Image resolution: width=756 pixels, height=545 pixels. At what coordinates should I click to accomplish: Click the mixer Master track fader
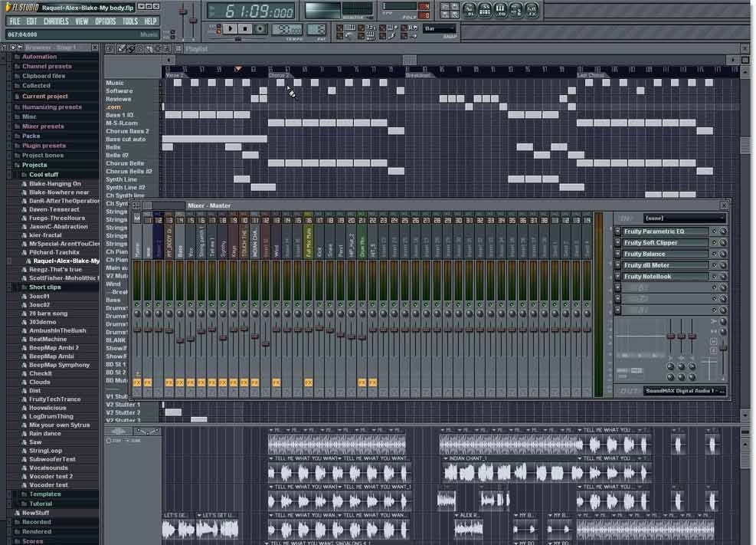point(137,330)
